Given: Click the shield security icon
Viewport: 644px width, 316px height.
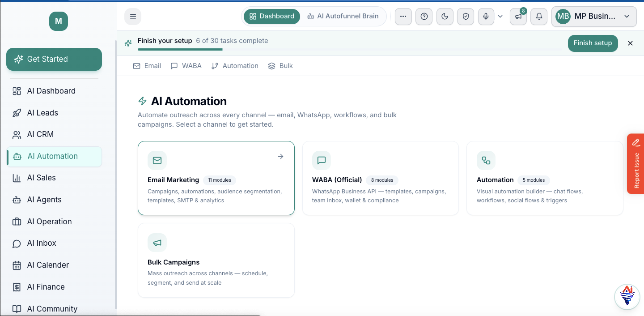Looking at the screenshot, I should point(466,17).
